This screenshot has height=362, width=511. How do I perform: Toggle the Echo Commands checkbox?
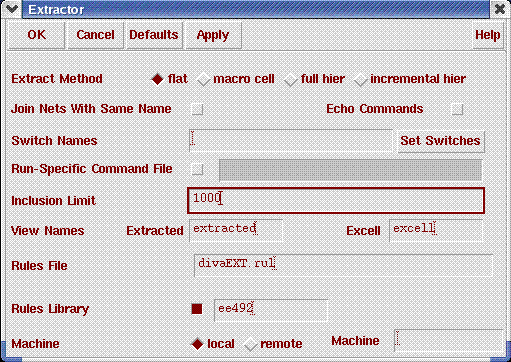[x=457, y=109]
